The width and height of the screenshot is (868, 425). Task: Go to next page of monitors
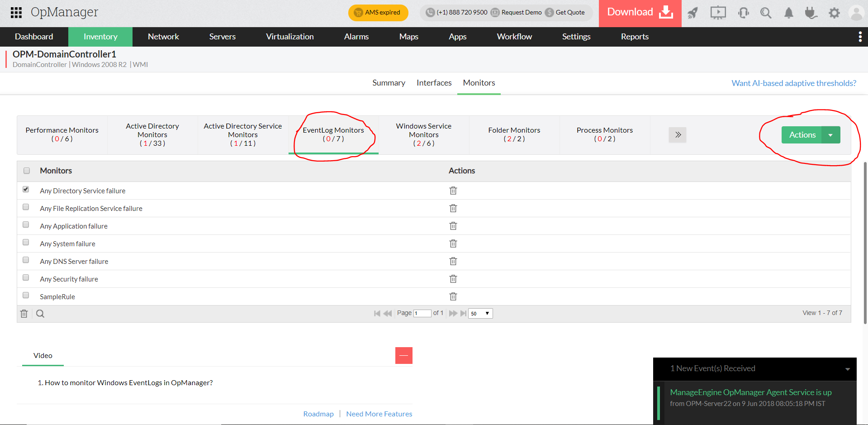coord(453,313)
